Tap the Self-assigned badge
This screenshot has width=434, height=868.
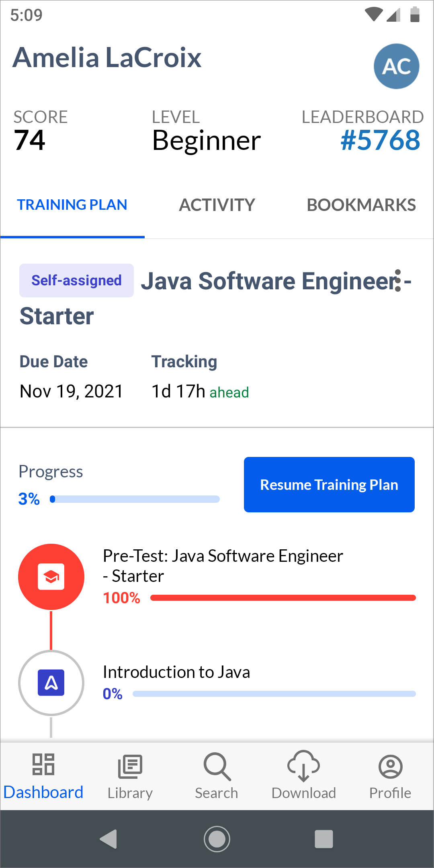[76, 280]
